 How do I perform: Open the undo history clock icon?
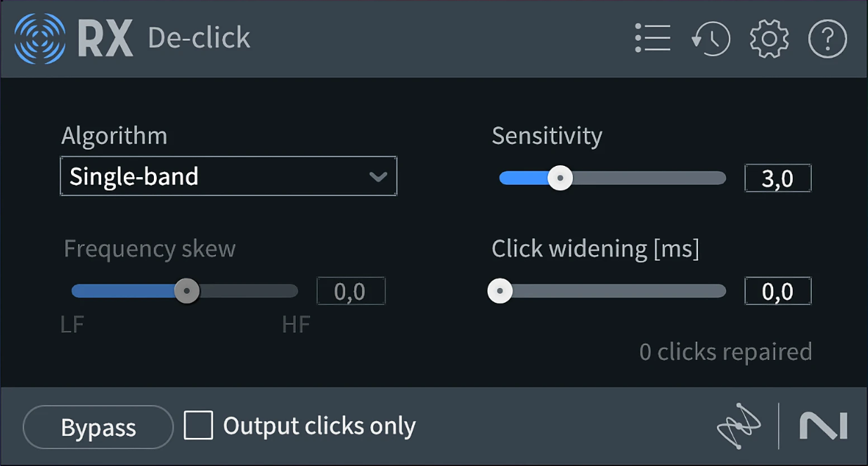(711, 39)
